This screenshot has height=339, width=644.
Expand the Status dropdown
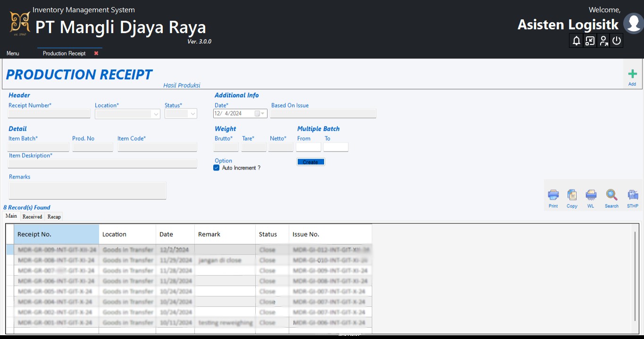click(193, 114)
